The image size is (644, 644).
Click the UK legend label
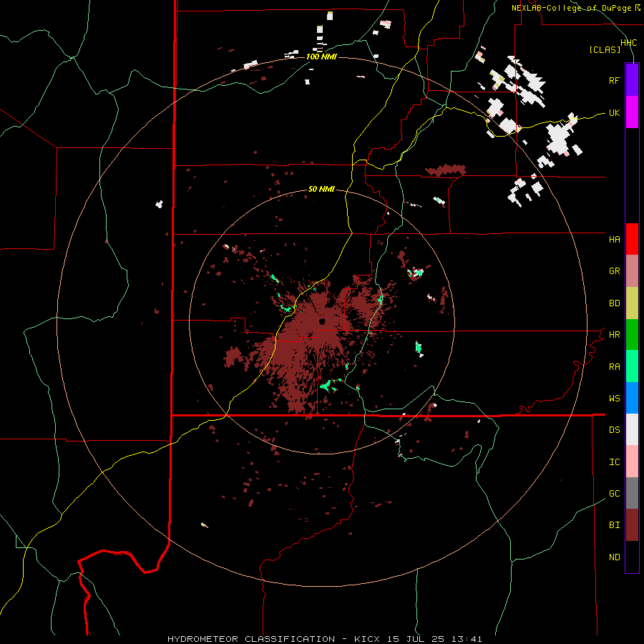pyautogui.click(x=614, y=112)
